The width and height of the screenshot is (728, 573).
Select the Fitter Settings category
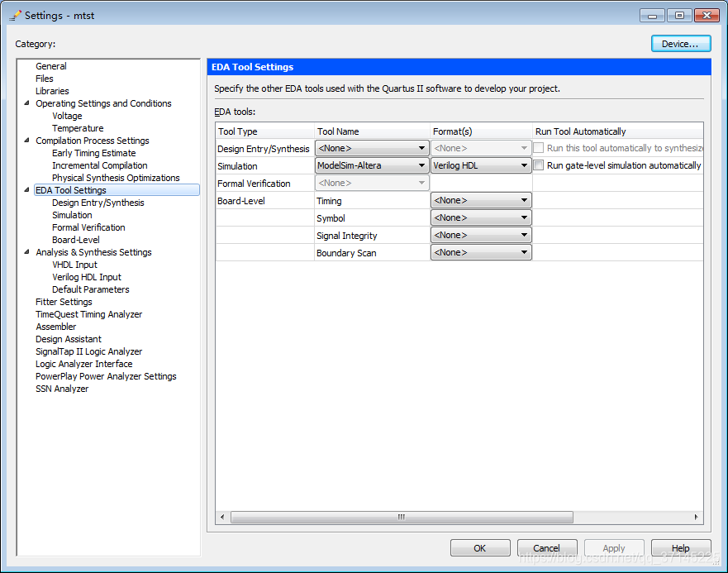coord(64,302)
